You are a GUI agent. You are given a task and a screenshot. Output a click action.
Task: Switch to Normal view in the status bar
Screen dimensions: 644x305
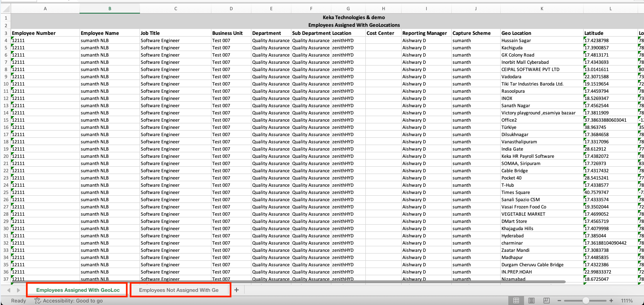tap(516, 300)
